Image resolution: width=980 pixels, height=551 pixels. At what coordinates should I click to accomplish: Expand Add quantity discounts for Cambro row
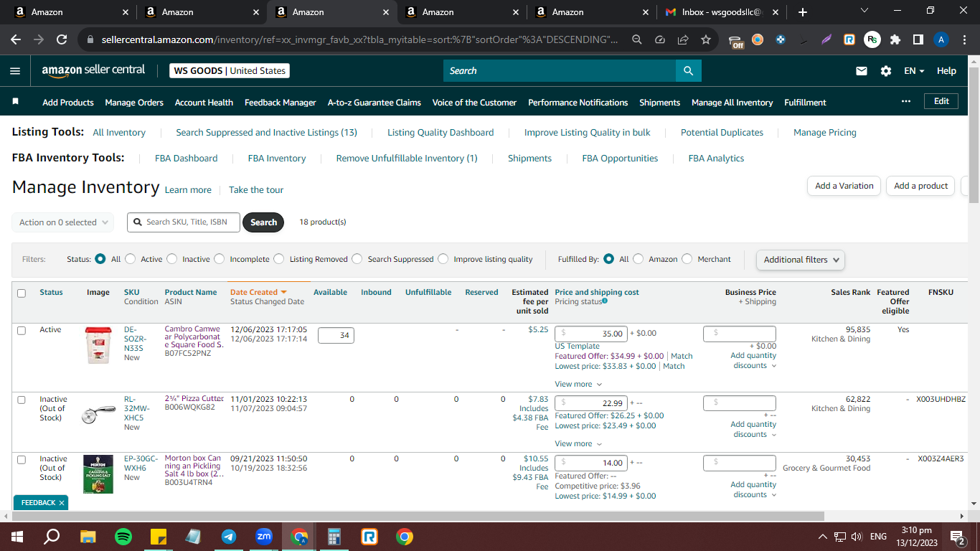pyautogui.click(x=753, y=360)
